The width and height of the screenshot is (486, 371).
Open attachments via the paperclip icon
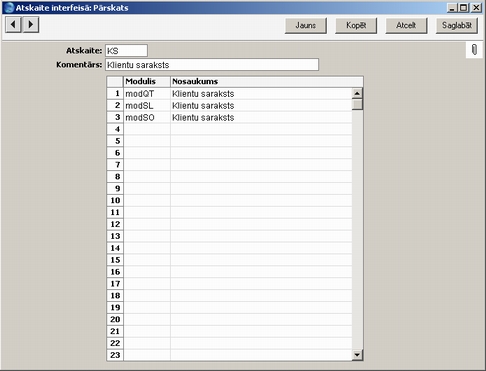[474, 50]
